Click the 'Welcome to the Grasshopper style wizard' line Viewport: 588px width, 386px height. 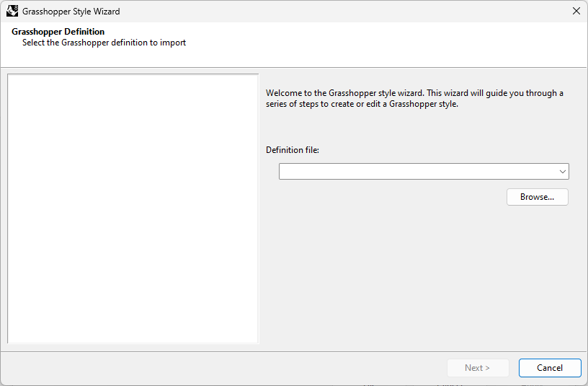coord(414,93)
